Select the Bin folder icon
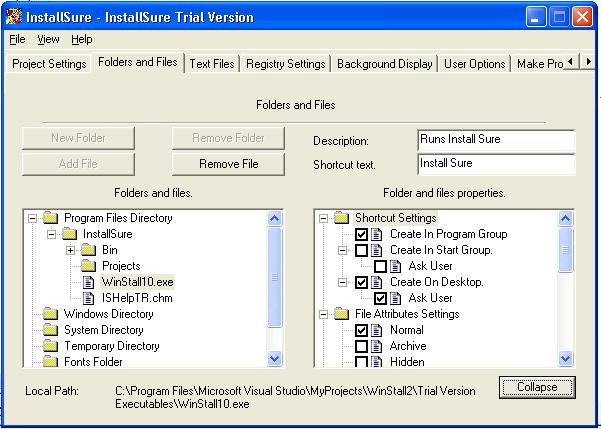601x429 pixels. pos(89,250)
